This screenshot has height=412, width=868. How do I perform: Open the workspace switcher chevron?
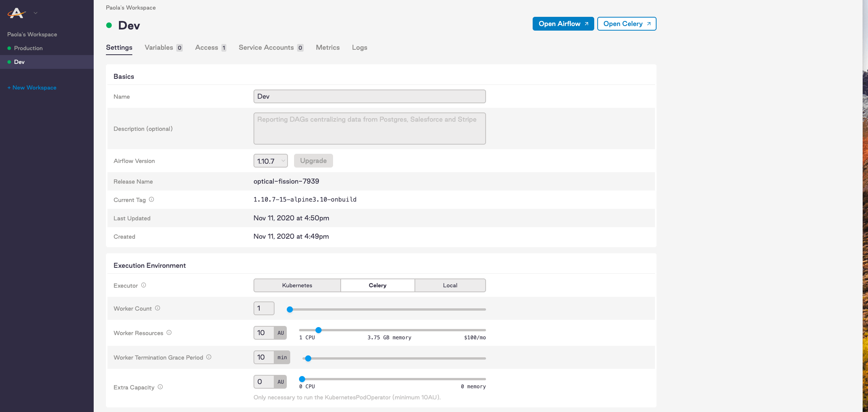tap(35, 13)
